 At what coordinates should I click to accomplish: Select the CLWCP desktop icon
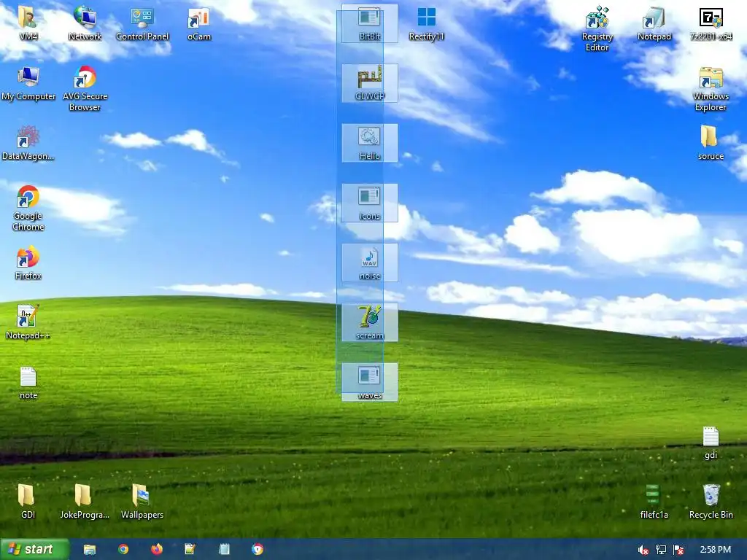click(x=370, y=83)
